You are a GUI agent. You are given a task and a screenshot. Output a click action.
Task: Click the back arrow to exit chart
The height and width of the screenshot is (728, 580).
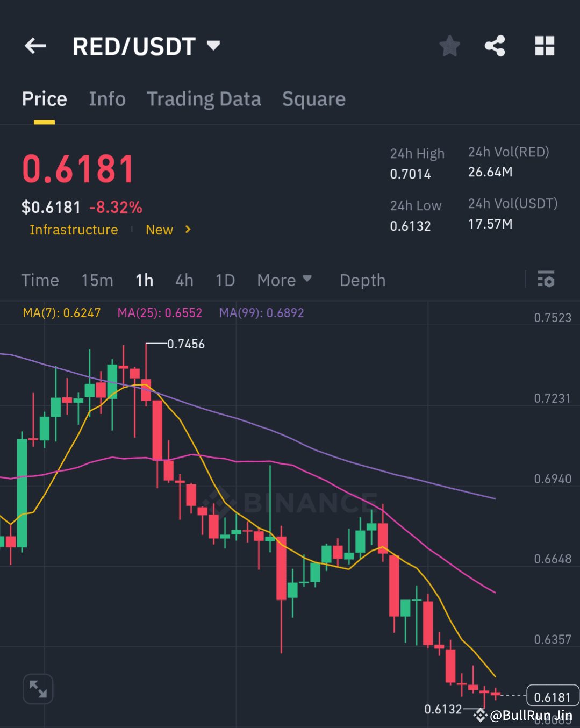(x=35, y=46)
